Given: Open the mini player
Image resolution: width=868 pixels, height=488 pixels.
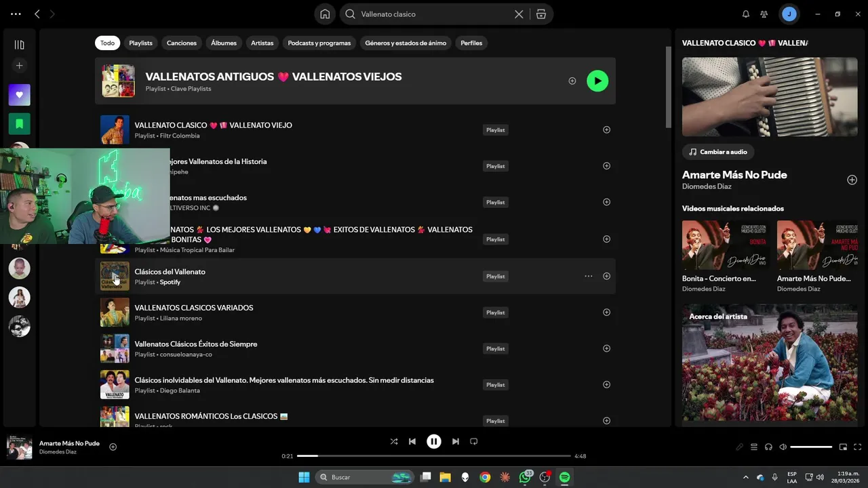Looking at the screenshot, I should tap(843, 447).
